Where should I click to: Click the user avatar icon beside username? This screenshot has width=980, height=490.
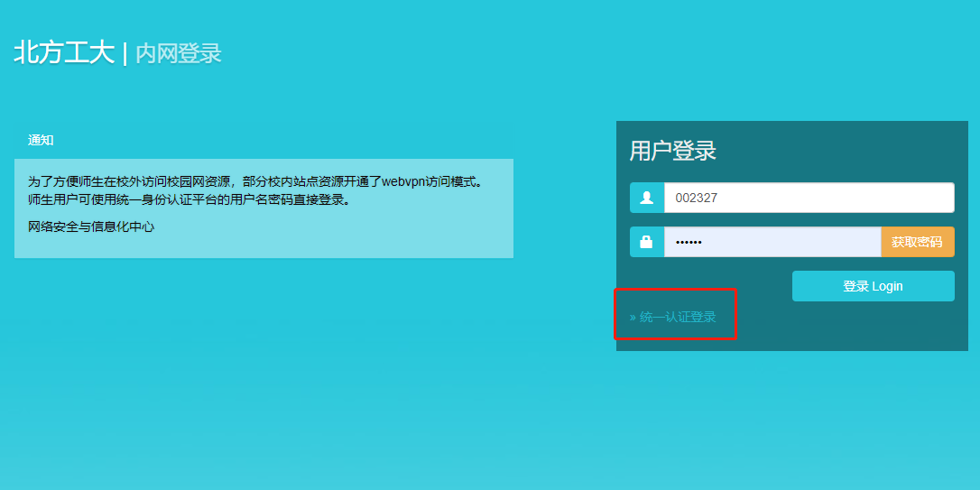pos(646,198)
